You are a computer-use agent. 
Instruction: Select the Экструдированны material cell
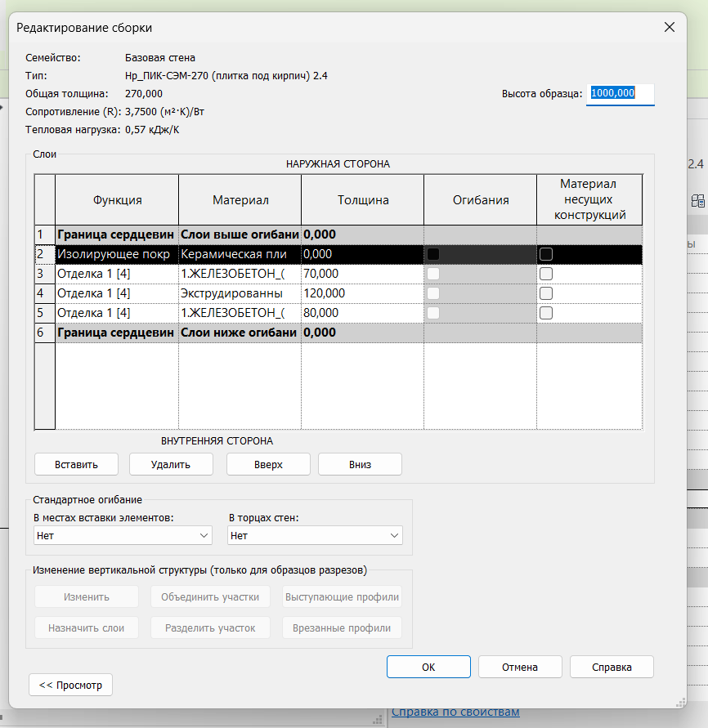point(240,293)
